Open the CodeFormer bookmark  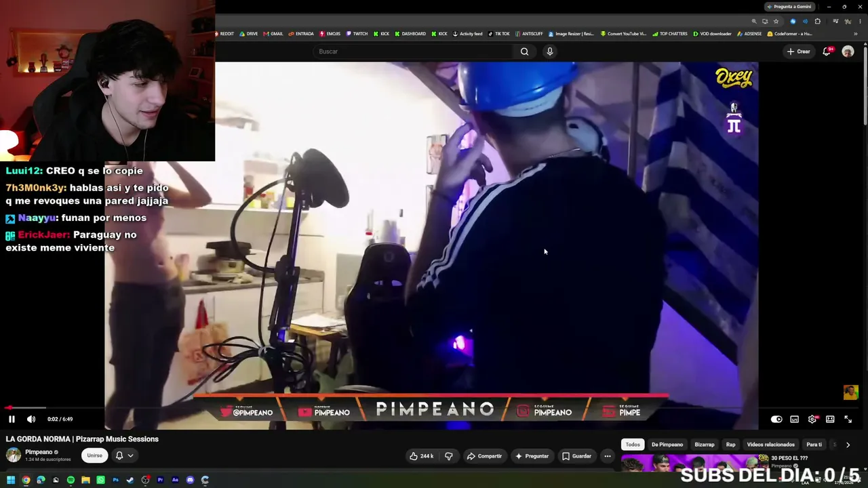789,34
